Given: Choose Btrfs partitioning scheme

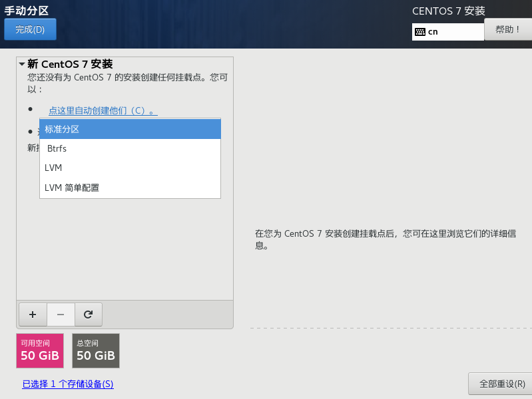Looking at the screenshot, I should 130,148.
